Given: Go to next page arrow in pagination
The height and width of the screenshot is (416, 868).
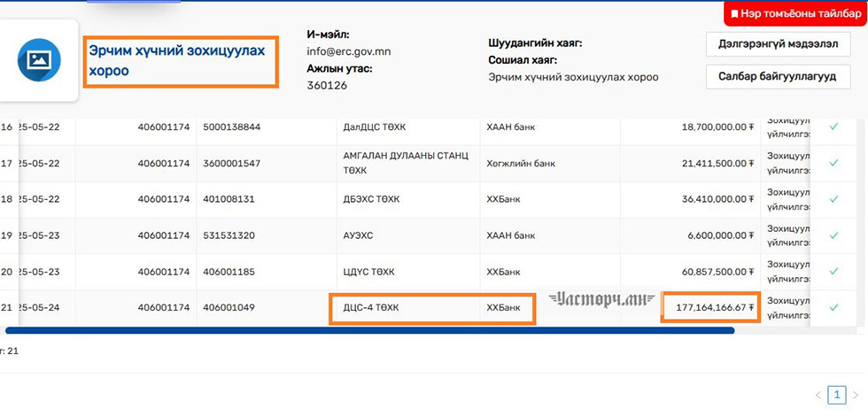Looking at the screenshot, I should pos(855,395).
